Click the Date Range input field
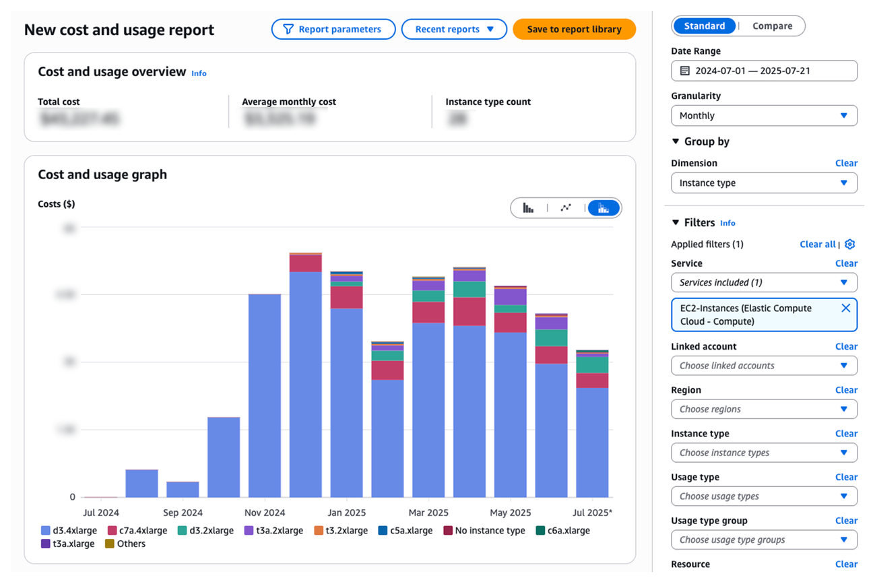The height and width of the screenshot is (588, 873). (765, 71)
